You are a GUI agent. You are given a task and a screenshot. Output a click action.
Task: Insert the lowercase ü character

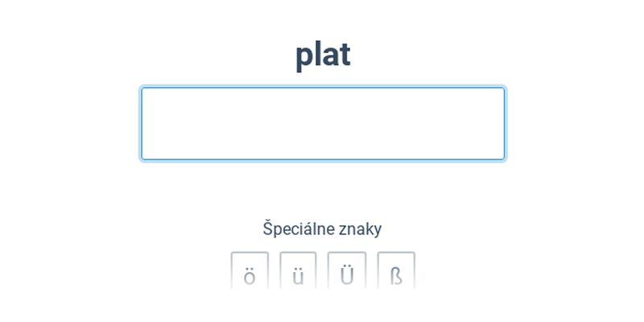298,270
